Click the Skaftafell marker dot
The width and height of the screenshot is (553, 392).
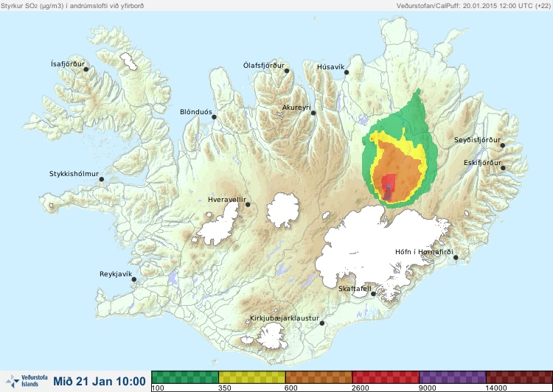click(x=373, y=294)
